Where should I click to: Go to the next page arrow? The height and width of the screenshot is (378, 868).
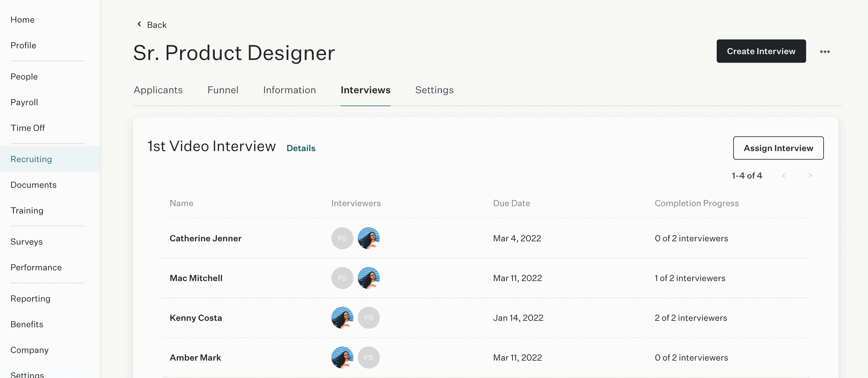pos(810,176)
